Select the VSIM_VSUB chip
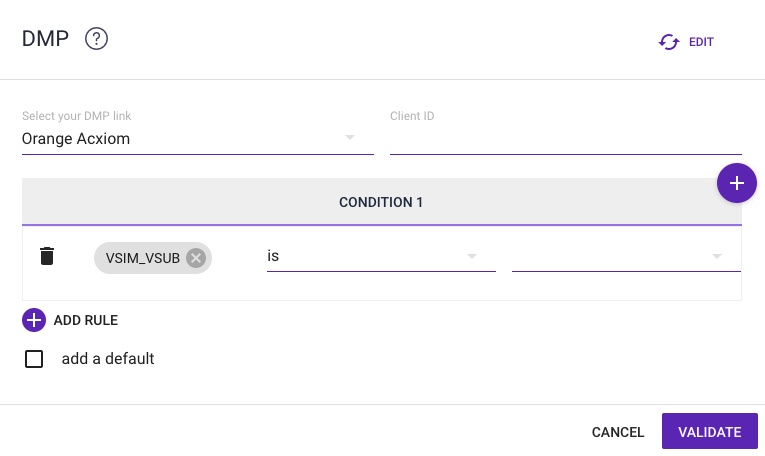 [x=142, y=258]
